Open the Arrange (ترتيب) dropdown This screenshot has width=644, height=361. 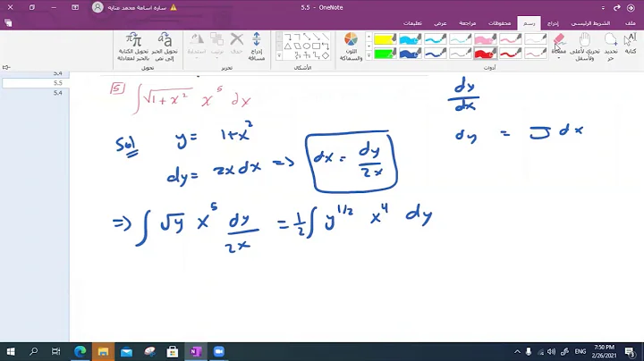[216, 45]
